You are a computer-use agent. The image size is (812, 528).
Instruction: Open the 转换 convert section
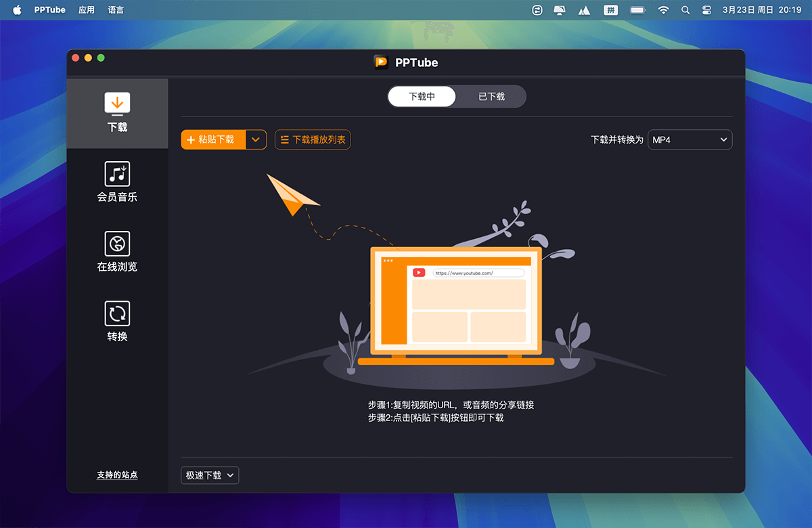tap(117, 322)
